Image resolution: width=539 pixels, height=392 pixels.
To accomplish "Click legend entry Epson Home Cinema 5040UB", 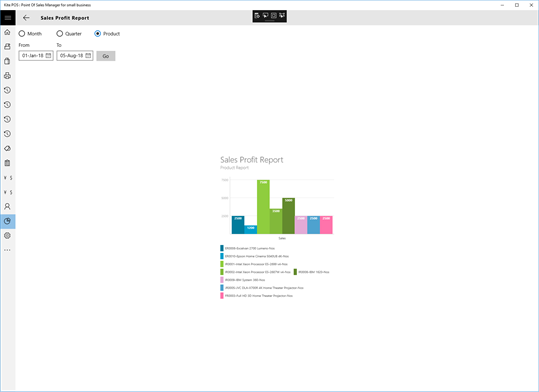I will [x=255, y=256].
